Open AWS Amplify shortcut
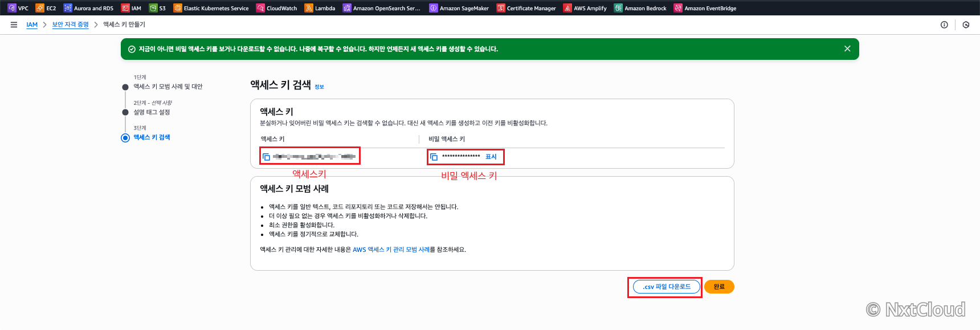Screen dimensions: 980x330 (585, 8)
